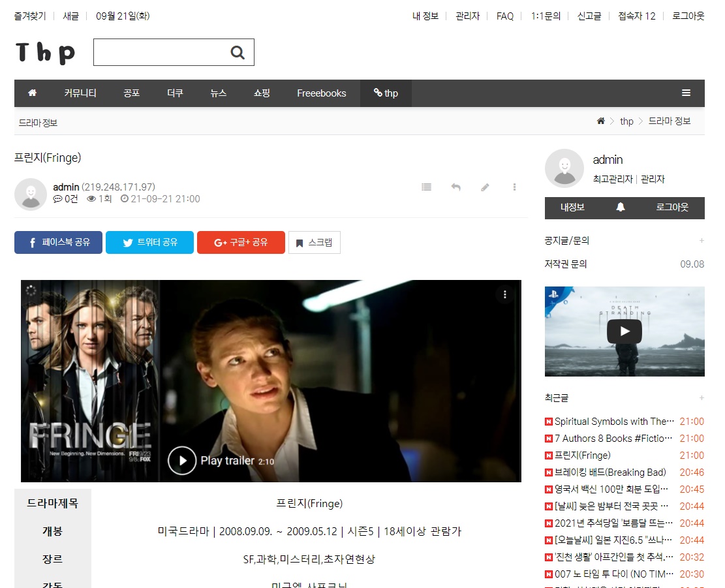Share post via 페이스북 공유 button
Screen dimensions: 725x588
tap(58, 242)
